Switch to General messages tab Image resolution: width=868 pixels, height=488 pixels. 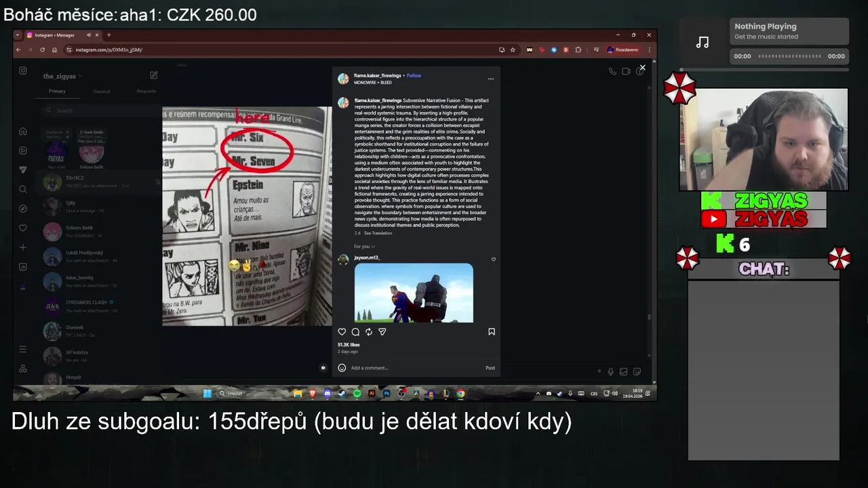[101, 91]
